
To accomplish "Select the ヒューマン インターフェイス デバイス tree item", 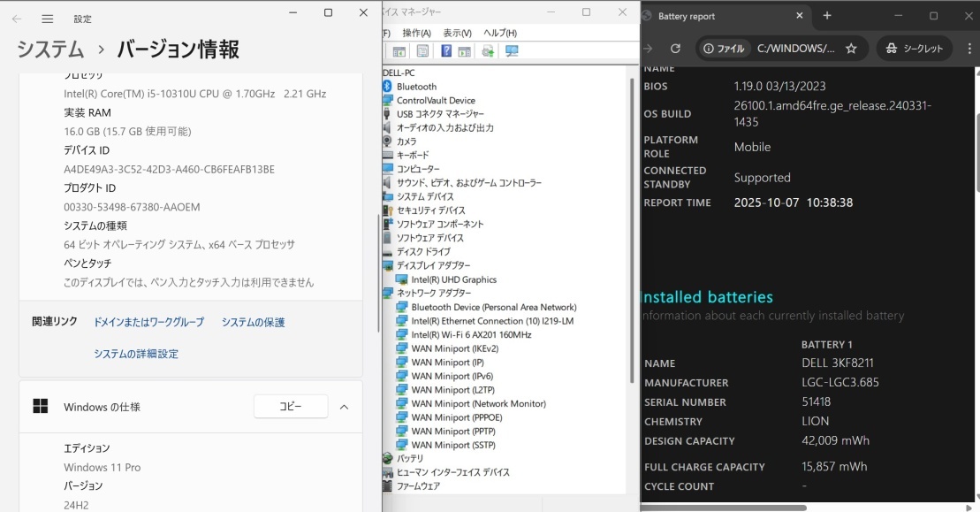I will tap(453, 472).
